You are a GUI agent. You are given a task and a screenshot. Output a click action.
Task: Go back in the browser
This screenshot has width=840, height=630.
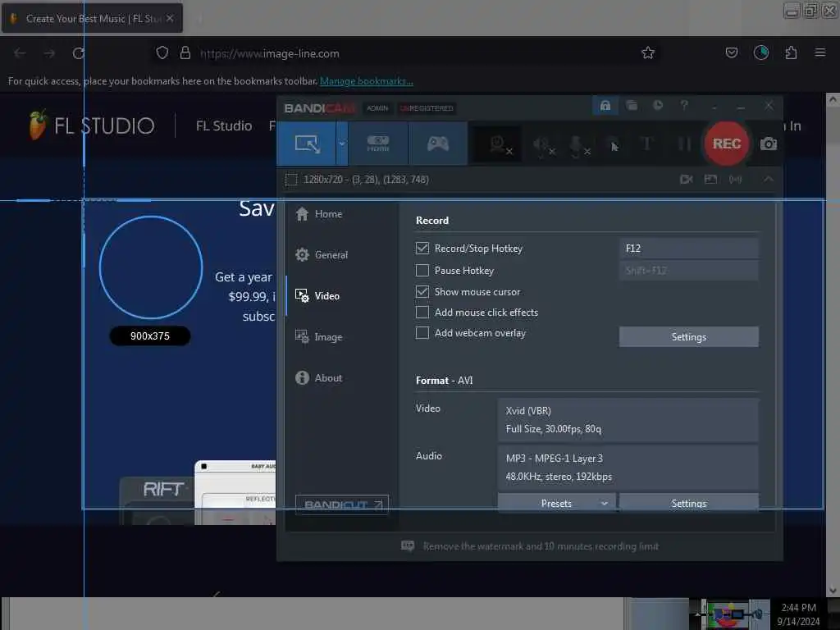(20, 53)
